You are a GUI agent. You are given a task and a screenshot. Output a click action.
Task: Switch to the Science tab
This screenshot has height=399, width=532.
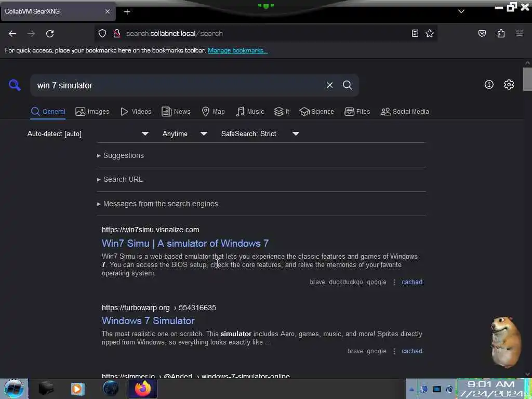(316, 112)
